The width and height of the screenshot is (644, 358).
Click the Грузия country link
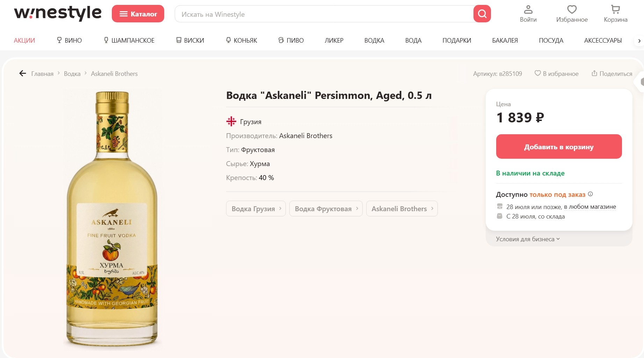point(251,122)
